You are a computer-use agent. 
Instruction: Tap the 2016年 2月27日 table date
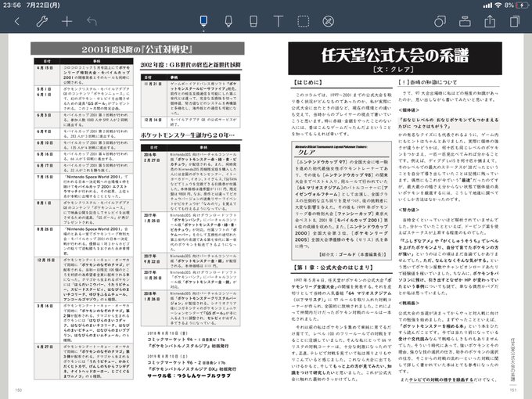click(152, 157)
